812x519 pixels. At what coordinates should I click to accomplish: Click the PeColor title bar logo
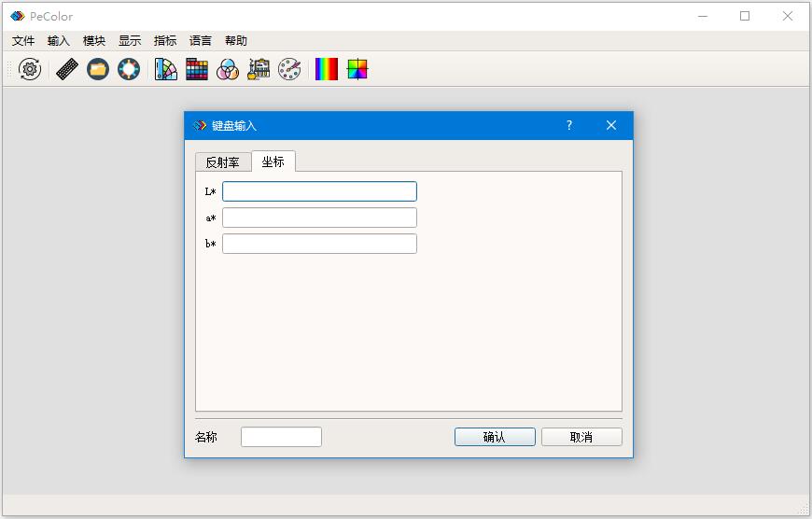[x=17, y=16]
